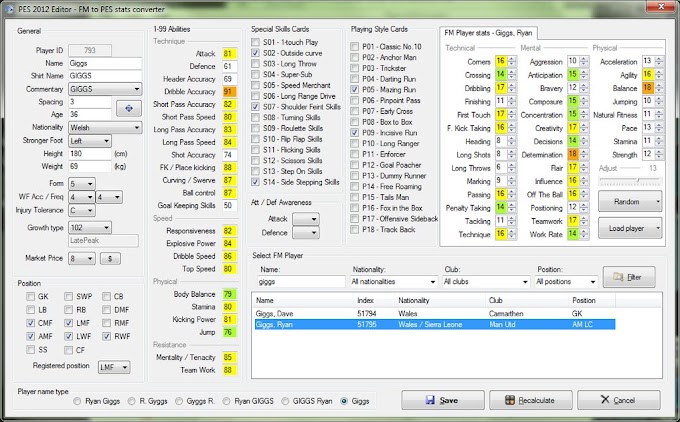Select the Giggs, Ryan row
680x422 pixels.
[435, 324]
